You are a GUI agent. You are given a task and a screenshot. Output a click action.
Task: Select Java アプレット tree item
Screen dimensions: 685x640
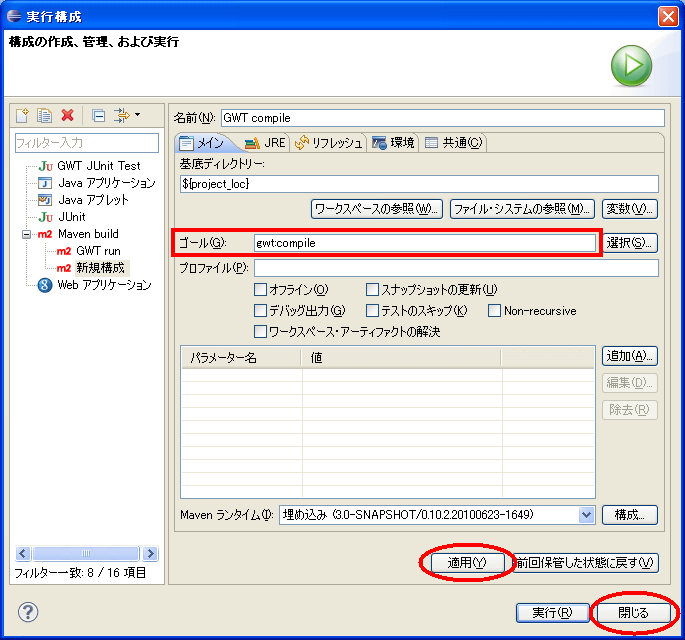pyautogui.click(x=93, y=200)
